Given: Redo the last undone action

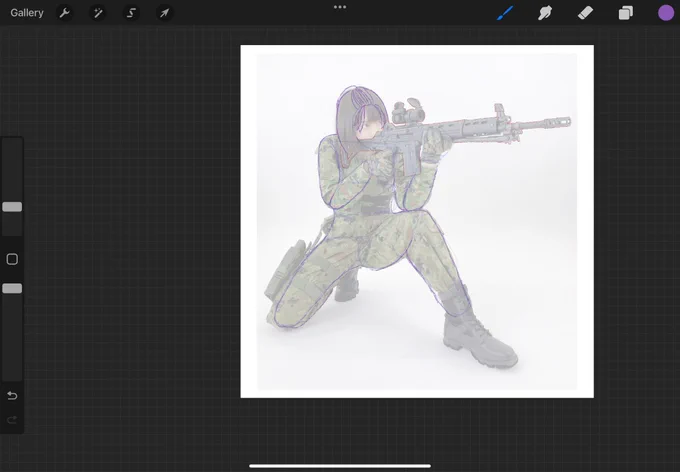Looking at the screenshot, I should pyautogui.click(x=12, y=420).
